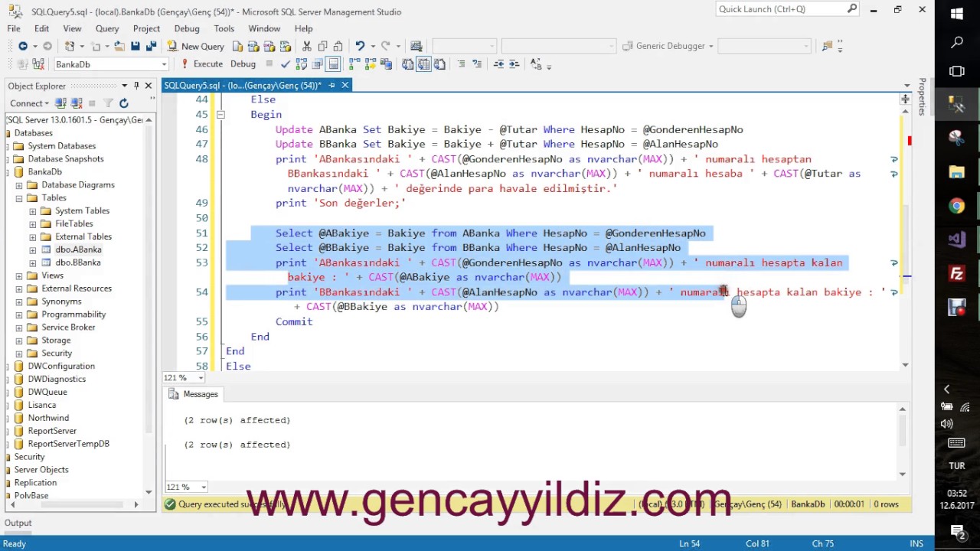
Task: Open the Messages pane zoom dropdown
Action: point(204,487)
